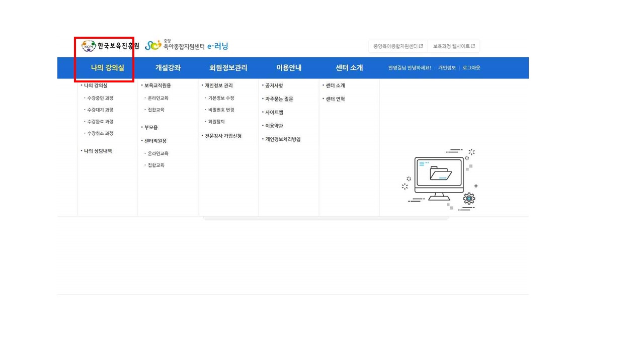This screenshot has height=362, width=644.
Task: Select 나의 강의실 in the blue navigation bar
Action: click(x=107, y=68)
